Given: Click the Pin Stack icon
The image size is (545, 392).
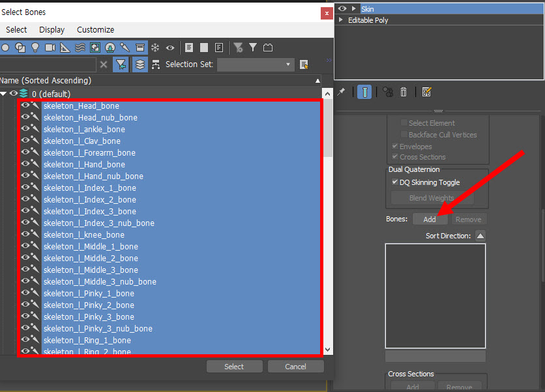Looking at the screenshot, I should tap(342, 92).
